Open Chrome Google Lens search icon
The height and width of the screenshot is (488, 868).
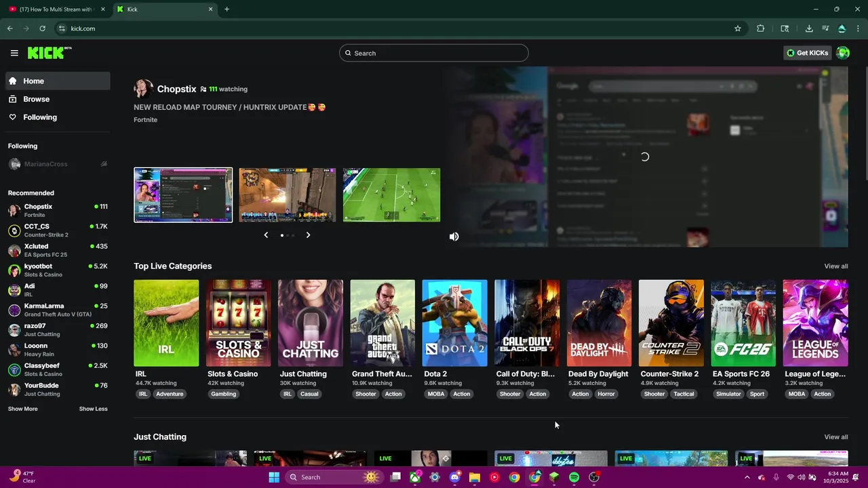tap(785, 28)
